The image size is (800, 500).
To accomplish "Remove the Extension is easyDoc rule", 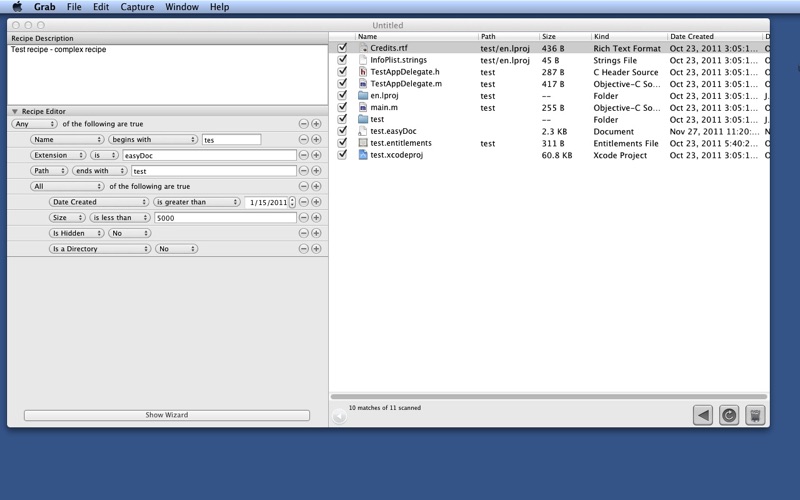I will [304, 155].
